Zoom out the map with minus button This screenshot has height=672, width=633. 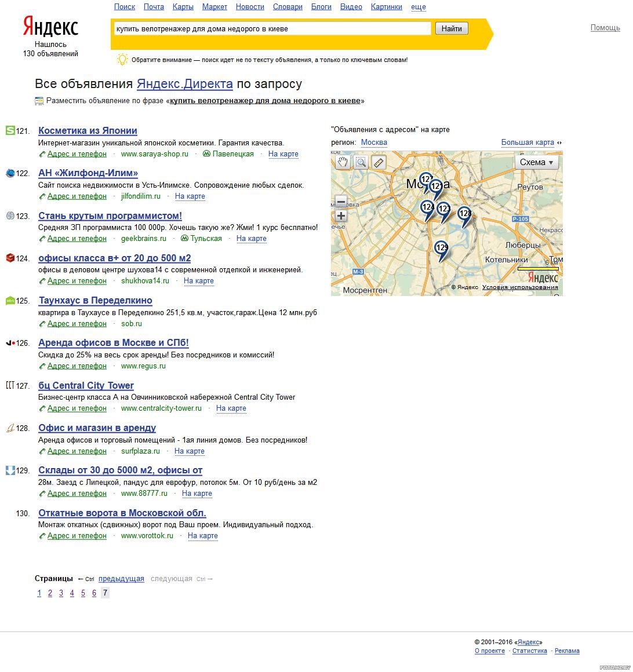pos(341,201)
